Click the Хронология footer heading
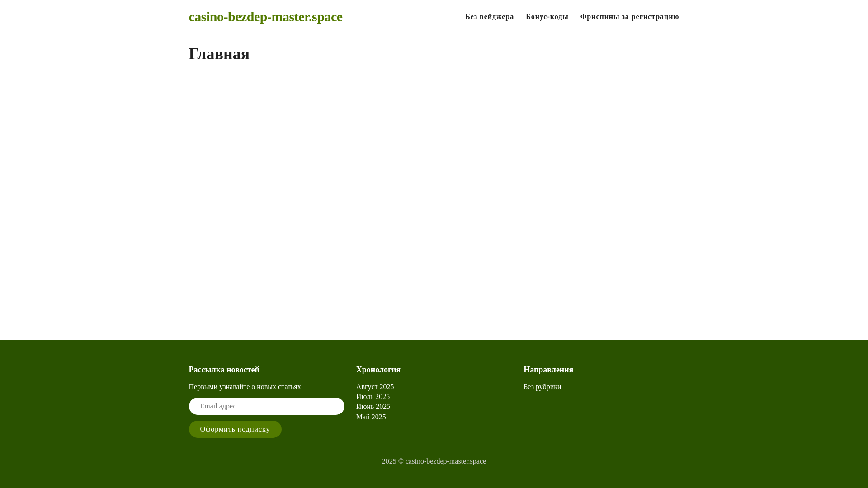 [x=378, y=370]
